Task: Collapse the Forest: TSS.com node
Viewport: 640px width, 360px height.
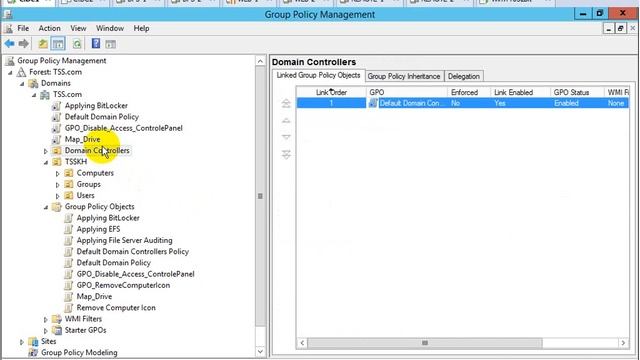Action: [x=10, y=73]
